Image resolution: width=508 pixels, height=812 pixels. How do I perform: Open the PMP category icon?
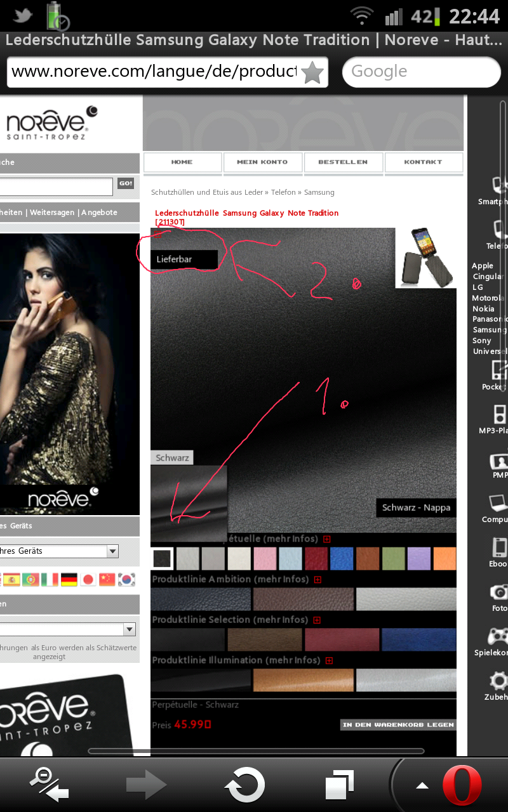pyautogui.click(x=499, y=461)
